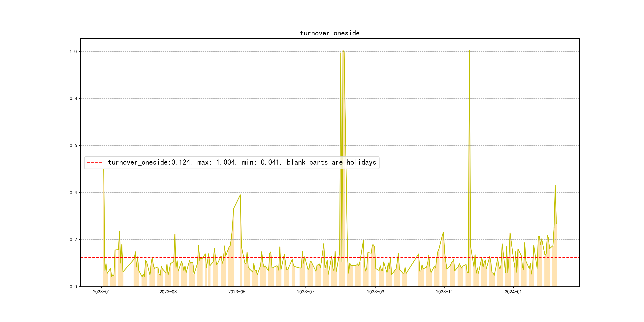Click the 0.8 y-axis tick label
The width and height of the screenshot is (644, 322).
click(x=73, y=99)
